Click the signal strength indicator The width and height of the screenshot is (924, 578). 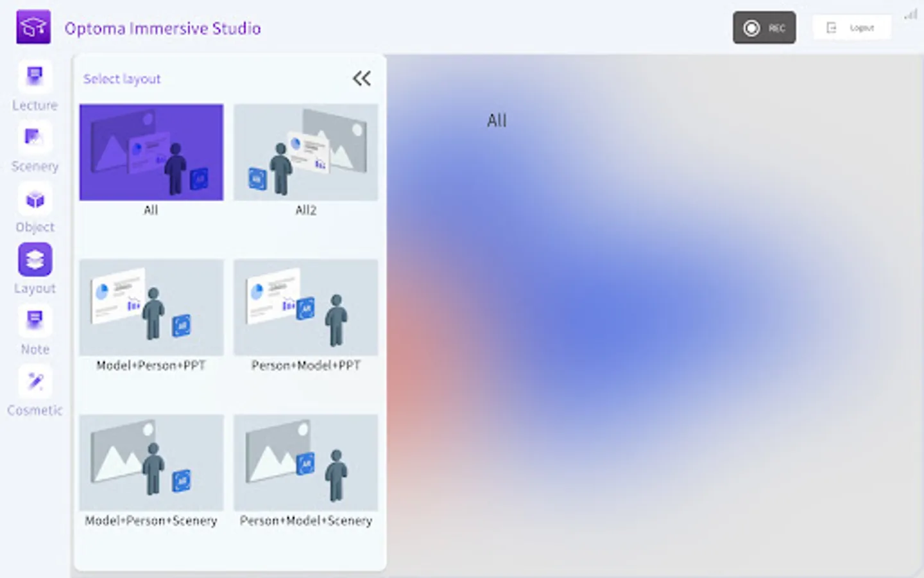pyautogui.click(x=911, y=14)
